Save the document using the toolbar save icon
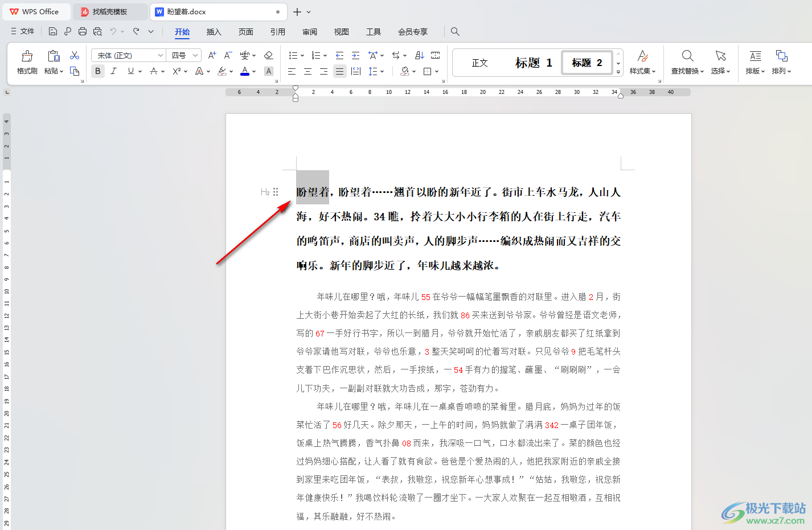Viewport: 812px width, 530px height. 53,31
